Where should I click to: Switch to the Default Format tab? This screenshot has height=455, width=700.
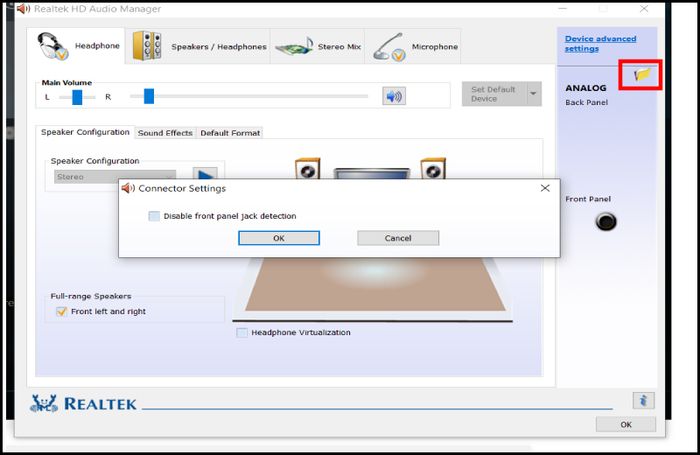click(x=230, y=133)
